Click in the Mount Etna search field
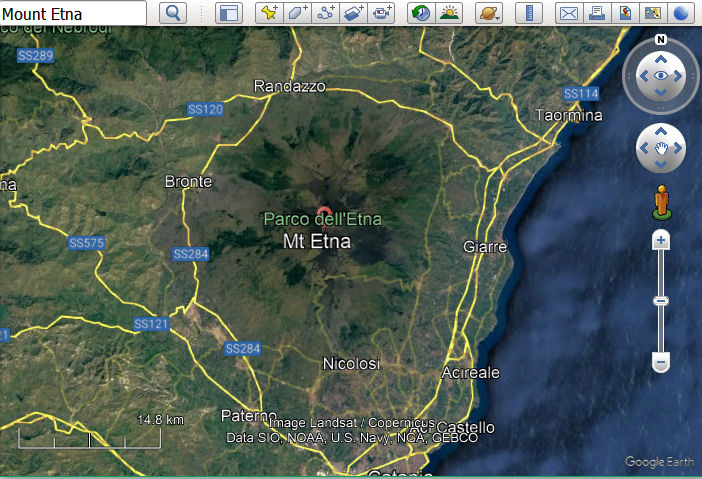This screenshot has height=479, width=702. click(x=73, y=14)
